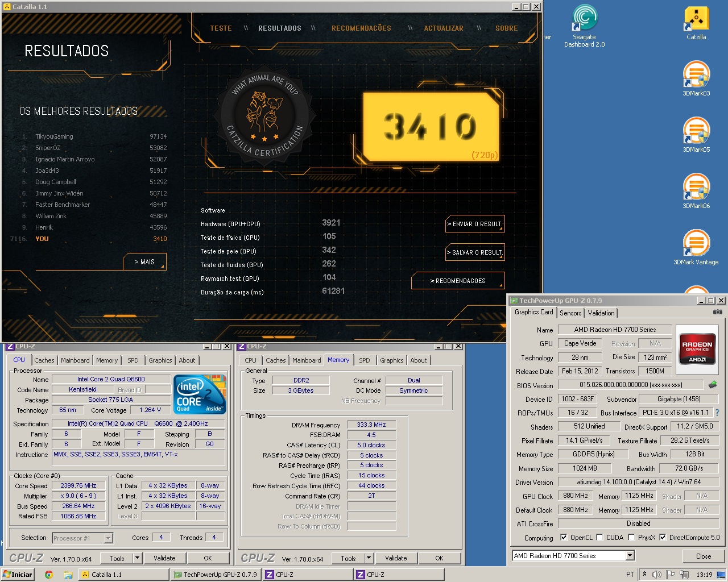Screen dimensions: 728x582
Task: Click the Core Speed 2399.76 MHz field
Action: click(78, 485)
